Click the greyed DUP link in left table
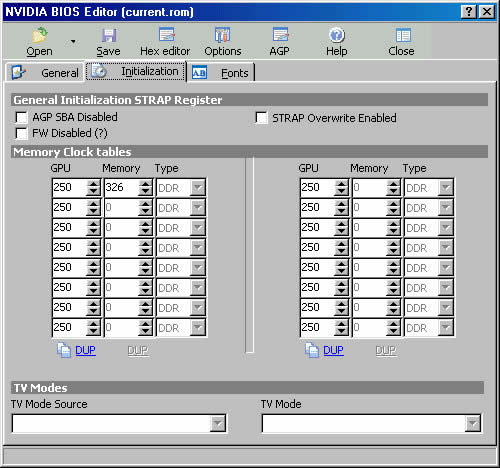500x468 pixels. tap(138, 350)
